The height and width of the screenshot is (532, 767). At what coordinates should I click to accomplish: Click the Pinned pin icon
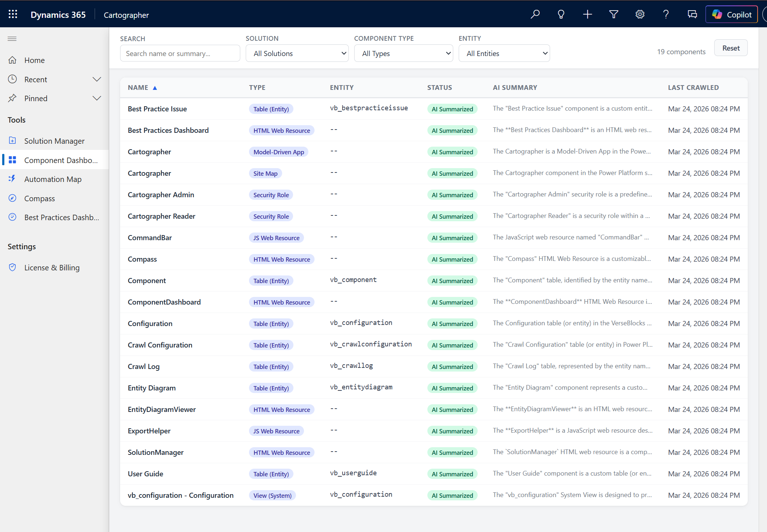tap(12, 98)
